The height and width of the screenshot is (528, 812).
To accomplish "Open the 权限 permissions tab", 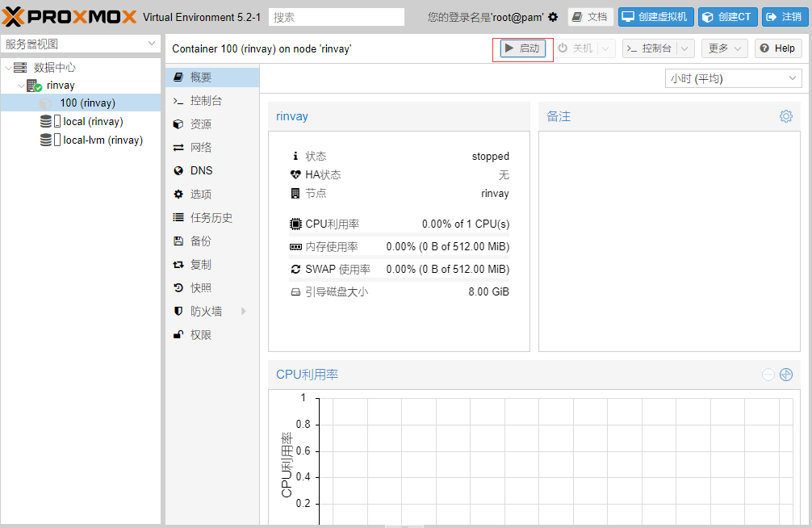I will [x=212, y=335].
